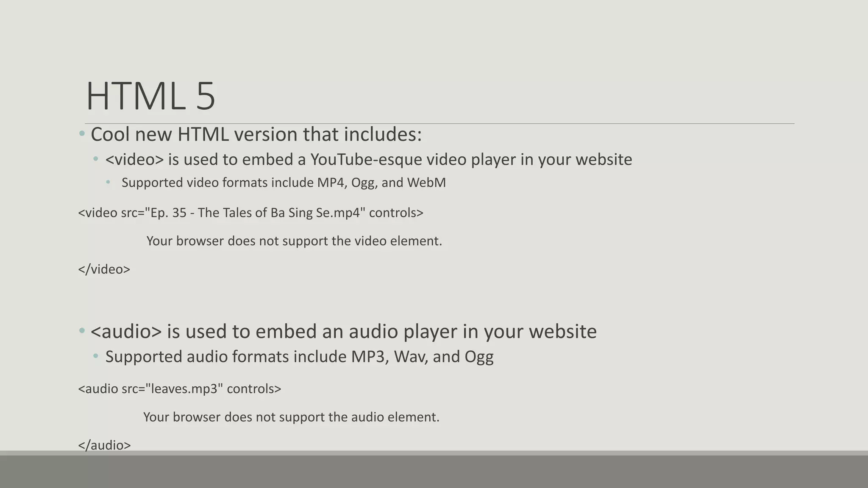Click the bullet before 'Supported video formats'
The image size is (868, 488).
pyautogui.click(x=108, y=182)
